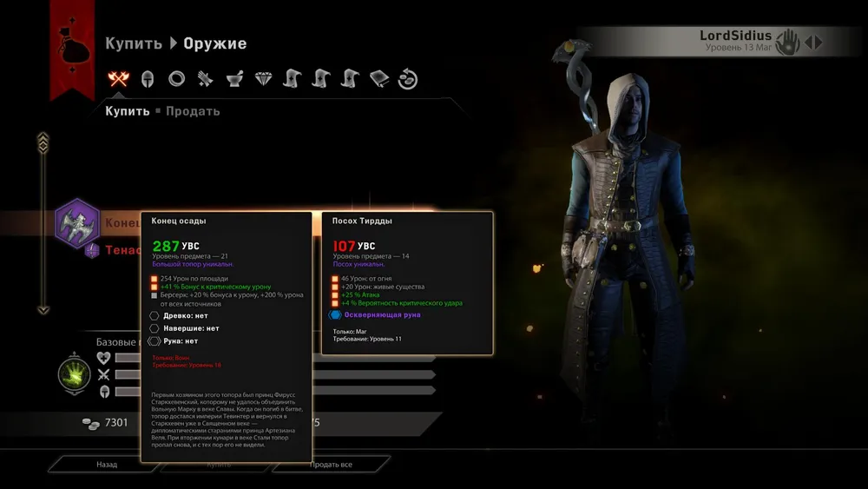The image size is (868, 489).
Task: Click the Большой топор уникальн. label
Action: coord(193,264)
